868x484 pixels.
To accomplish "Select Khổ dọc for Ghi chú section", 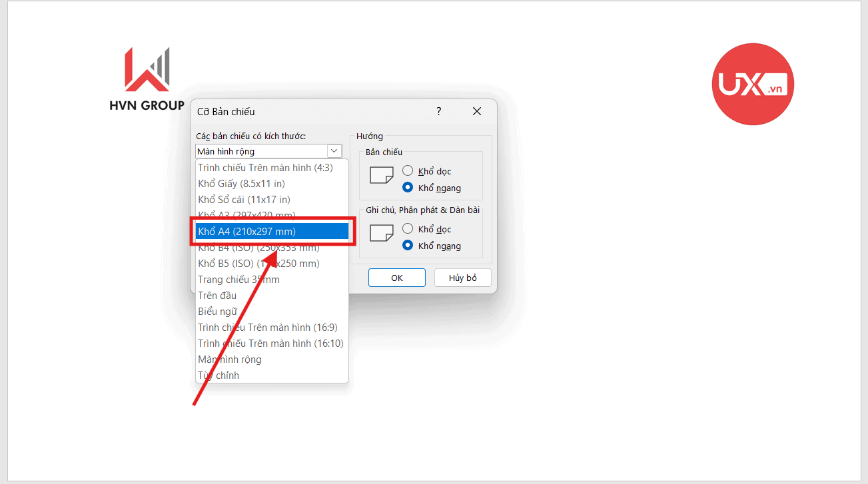I will [x=408, y=229].
